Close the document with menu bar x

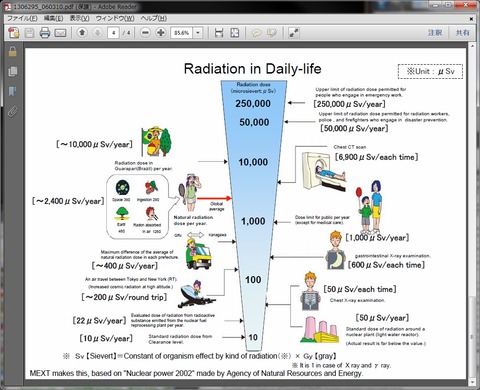pos(471,19)
